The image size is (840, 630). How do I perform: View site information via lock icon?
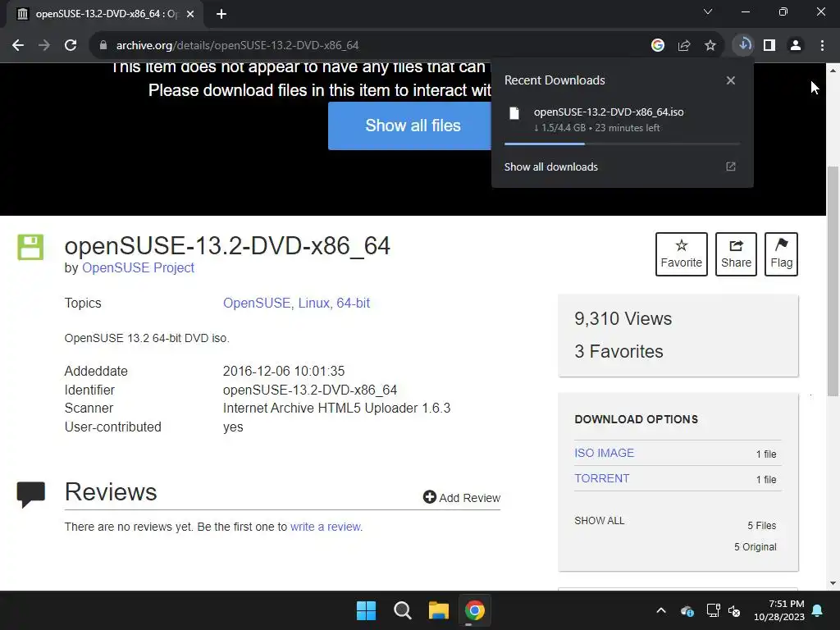(103, 46)
